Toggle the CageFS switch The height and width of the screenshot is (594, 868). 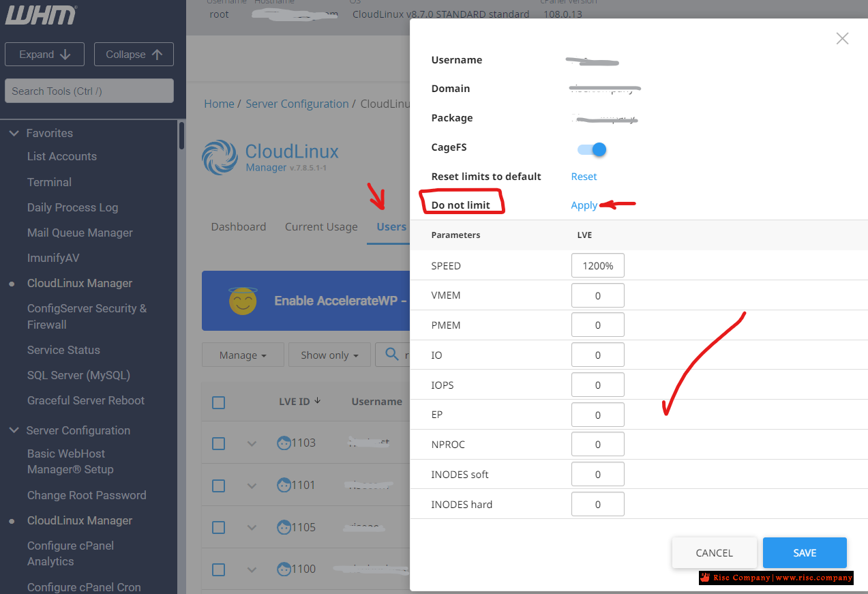(x=592, y=149)
